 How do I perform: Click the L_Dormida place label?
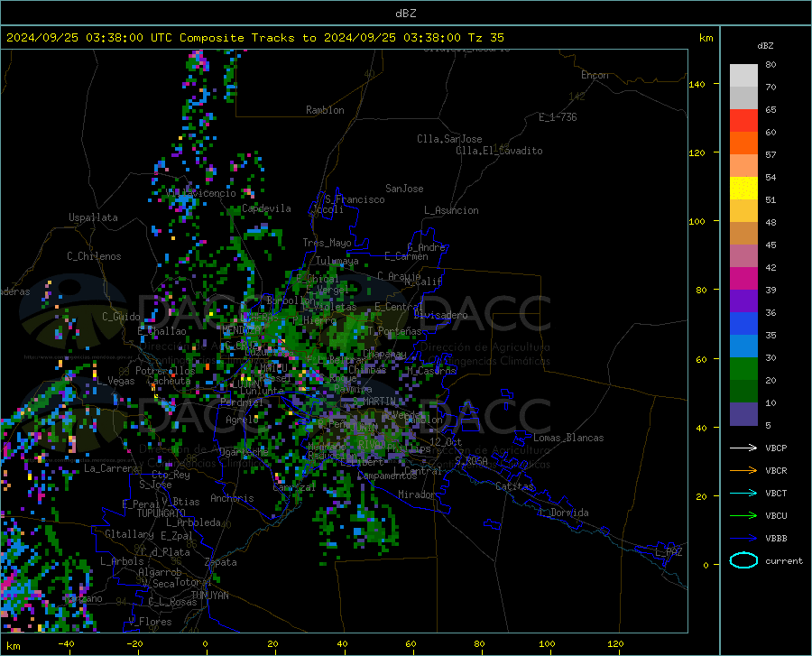click(x=564, y=513)
